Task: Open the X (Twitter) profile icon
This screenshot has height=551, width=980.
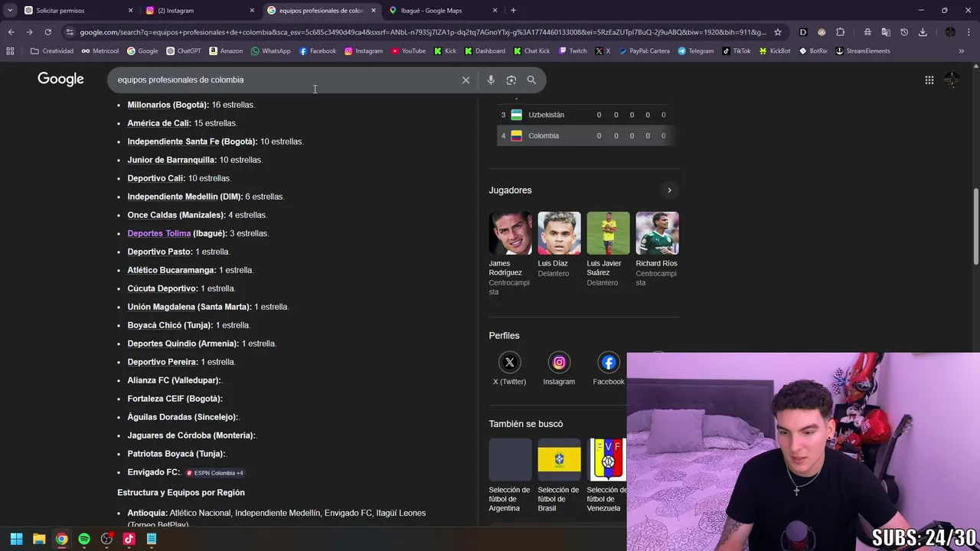Action: pos(509,363)
